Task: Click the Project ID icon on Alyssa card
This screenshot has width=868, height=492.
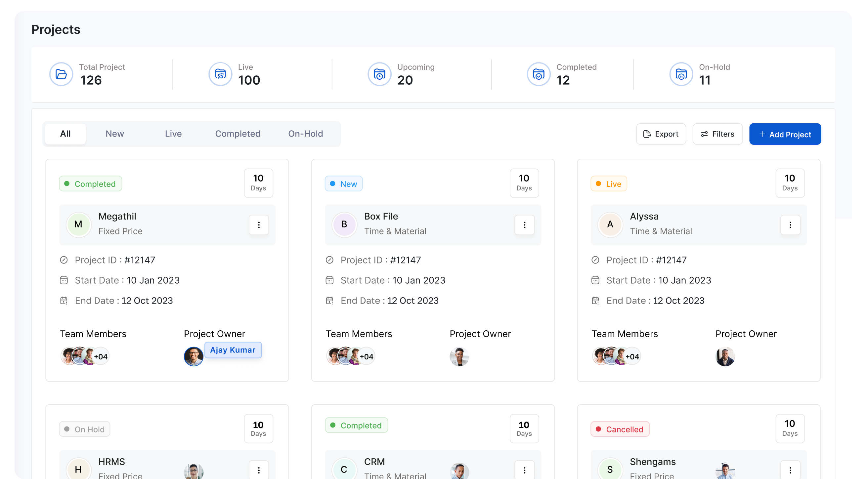Action: 595,260
